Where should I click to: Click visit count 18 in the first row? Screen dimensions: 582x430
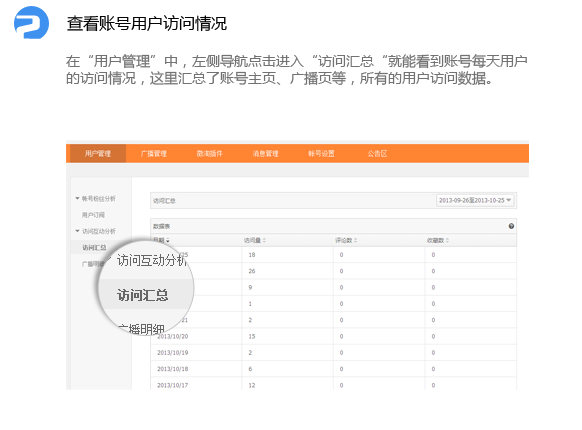[252, 255]
